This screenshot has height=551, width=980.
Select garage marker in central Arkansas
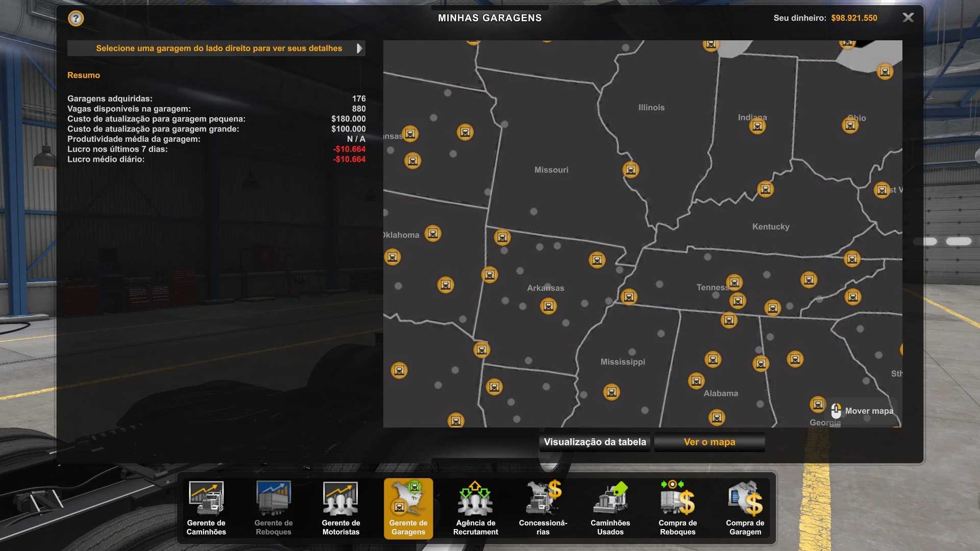pyautogui.click(x=549, y=306)
